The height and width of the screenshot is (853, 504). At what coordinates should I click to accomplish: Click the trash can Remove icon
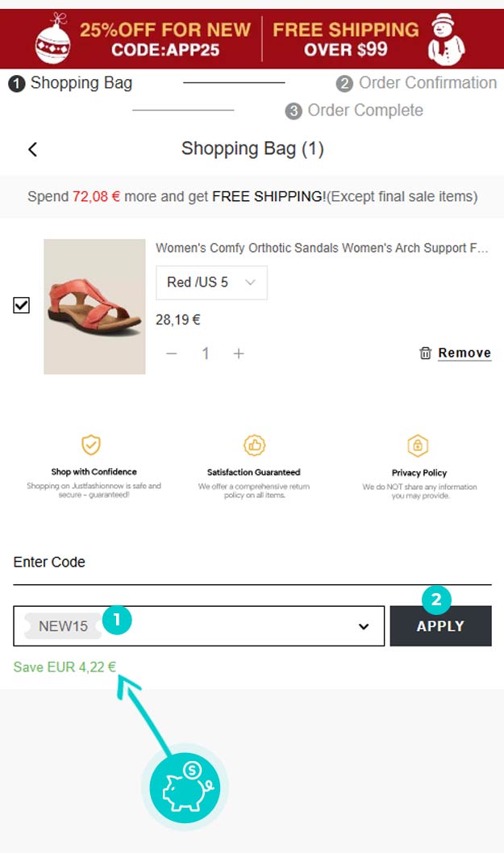426,353
